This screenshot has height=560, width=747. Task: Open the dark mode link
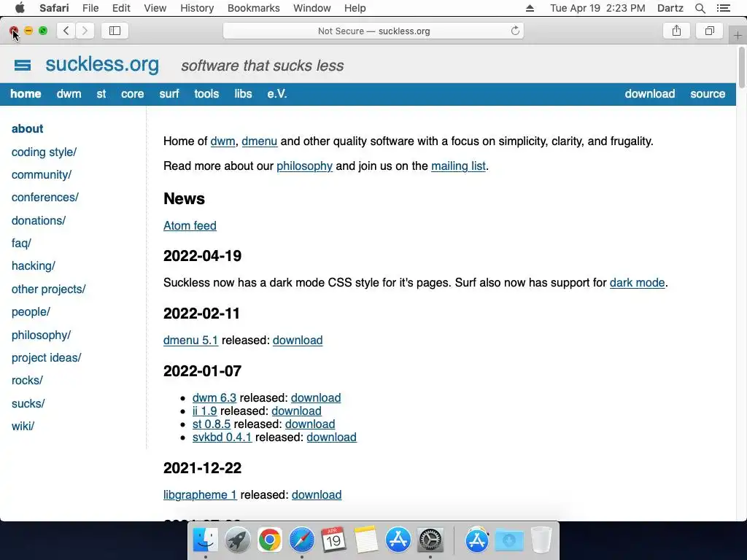[637, 283]
